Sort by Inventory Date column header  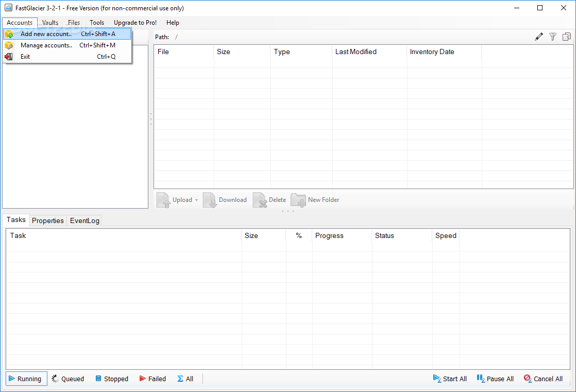click(445, 52)
